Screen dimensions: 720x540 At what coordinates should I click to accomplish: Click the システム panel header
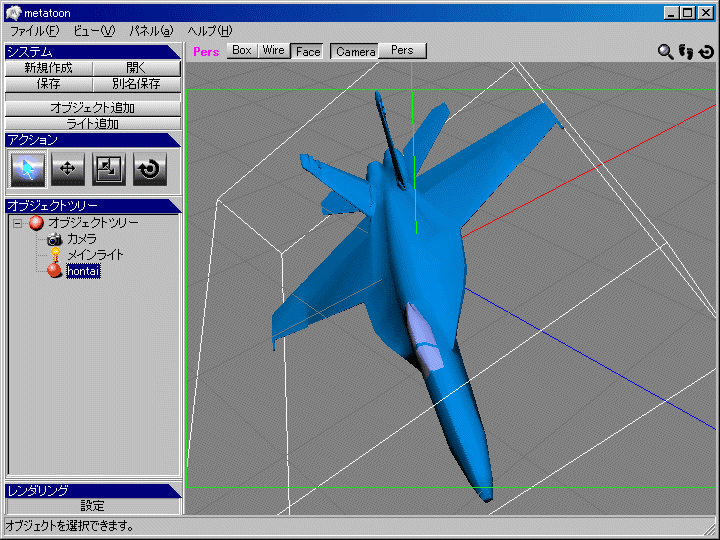pos(93,52)
